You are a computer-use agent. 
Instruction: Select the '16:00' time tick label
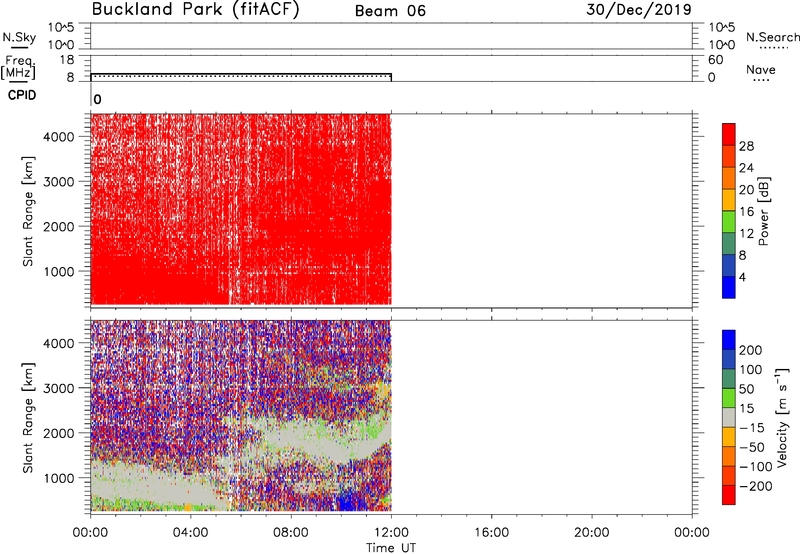(491, 533)
